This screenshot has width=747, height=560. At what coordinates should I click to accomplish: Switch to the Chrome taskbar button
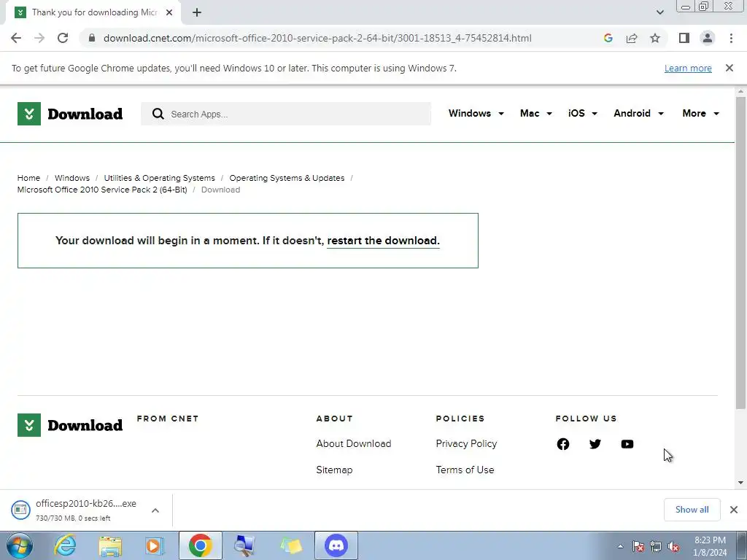(200, 545)
